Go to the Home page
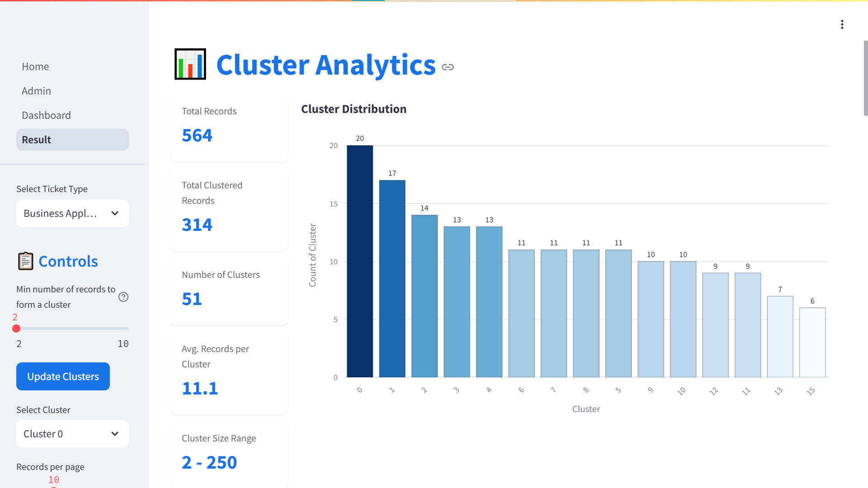The height and width of the screenshot is (488, 868). 35,66
